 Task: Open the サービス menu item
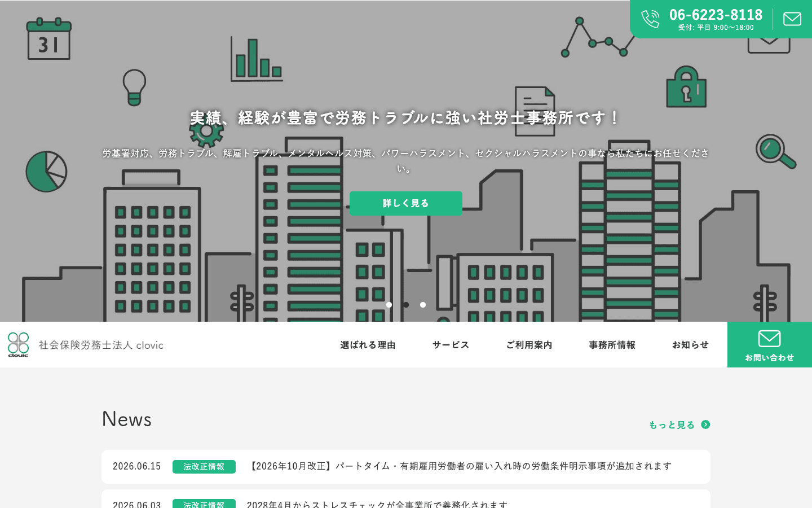(x=451, y=345)
